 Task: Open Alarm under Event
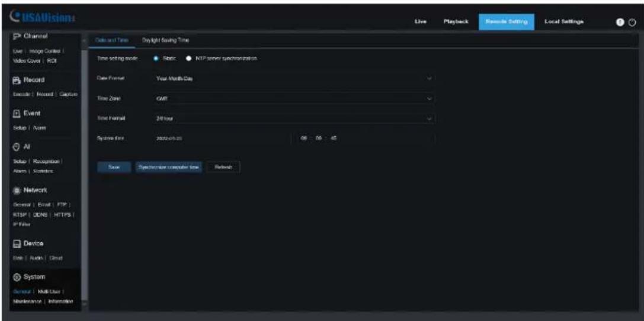40,128
